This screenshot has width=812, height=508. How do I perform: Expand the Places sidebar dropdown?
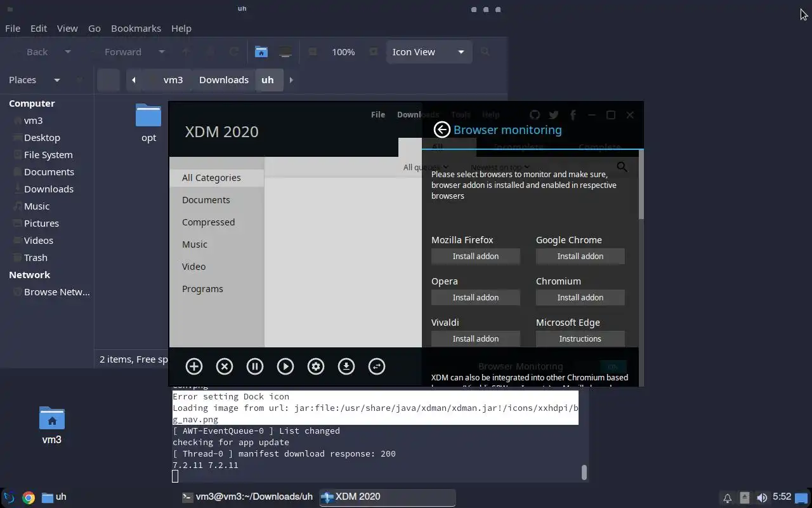57,80
